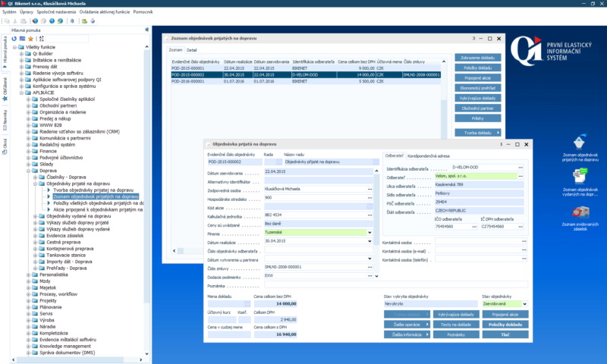Open the Spoločné nastavenia menu
The height and width of the screenshot is (364, 607).
point(56,12)
